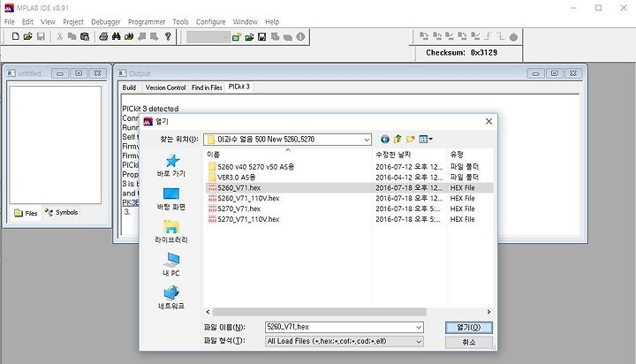The width and height of the screenshot is (636, 364).
Task: Click the 열기(O) open button
Action: pos(469,327)
